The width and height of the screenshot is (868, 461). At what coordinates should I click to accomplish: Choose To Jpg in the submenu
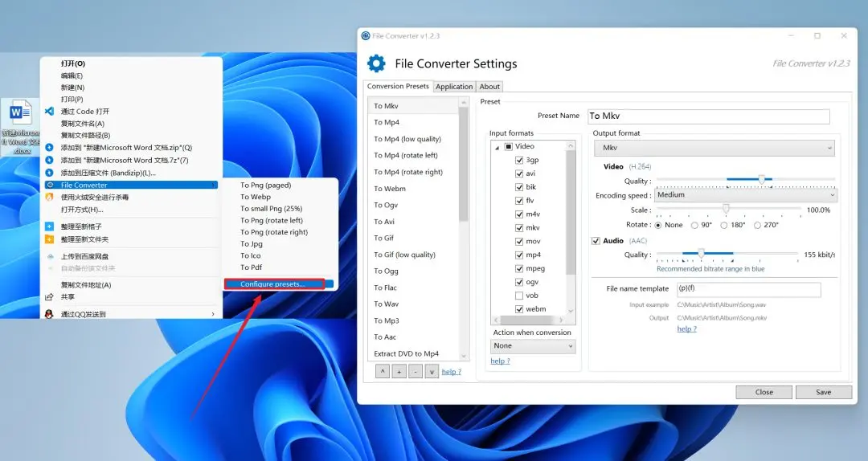(252, 243)
